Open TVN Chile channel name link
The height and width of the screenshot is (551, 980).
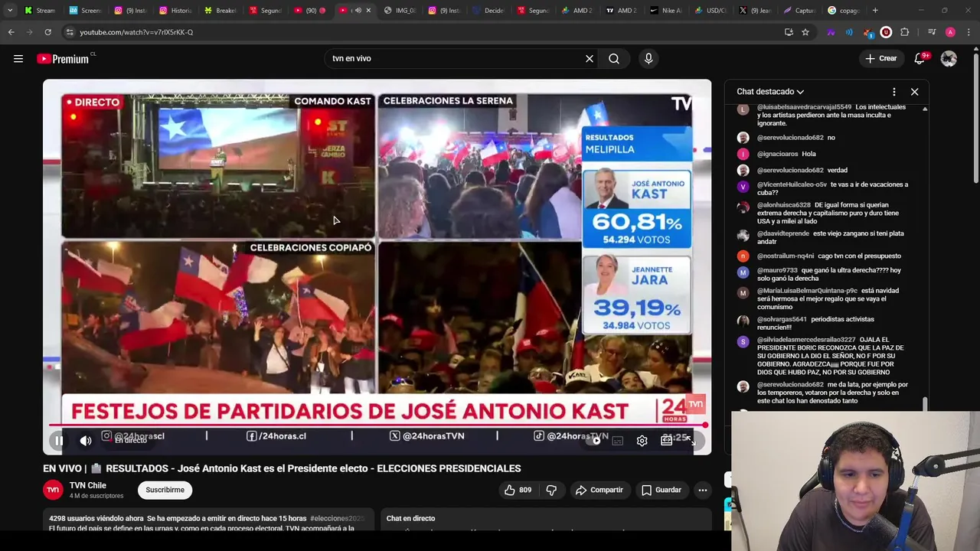pyautogui.click(x=88, y=485)
